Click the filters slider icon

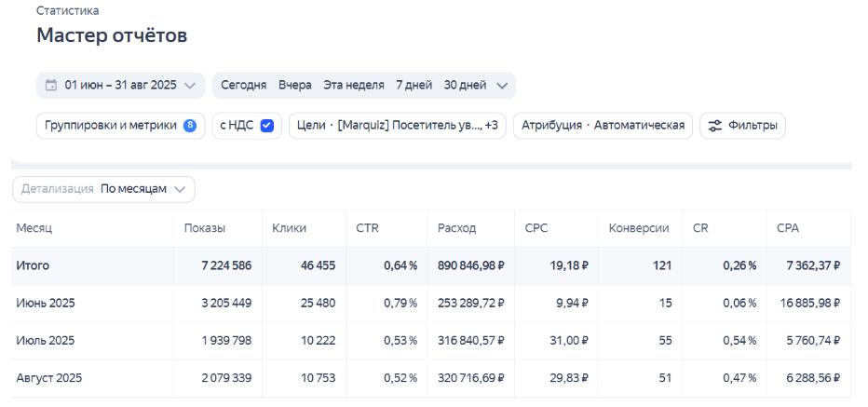[x=715, y=126]
